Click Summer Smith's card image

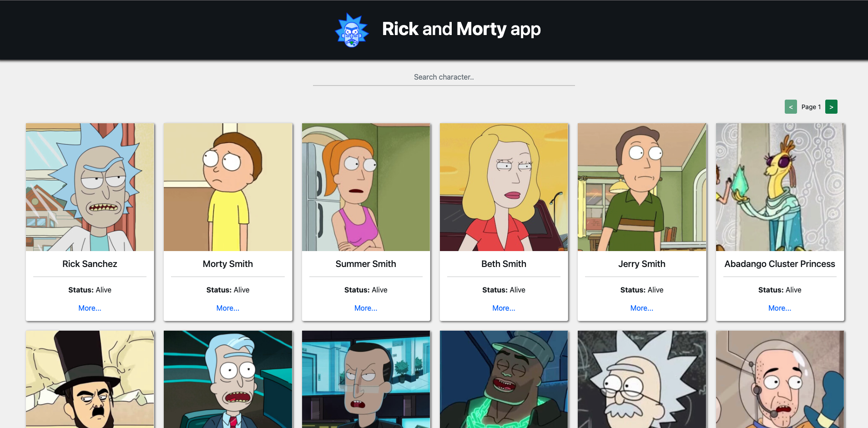coord(366,187)
